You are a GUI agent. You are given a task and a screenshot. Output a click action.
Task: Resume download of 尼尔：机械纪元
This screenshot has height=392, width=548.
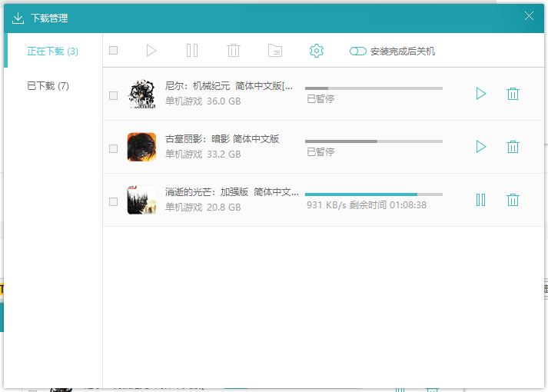pos(481,94)
